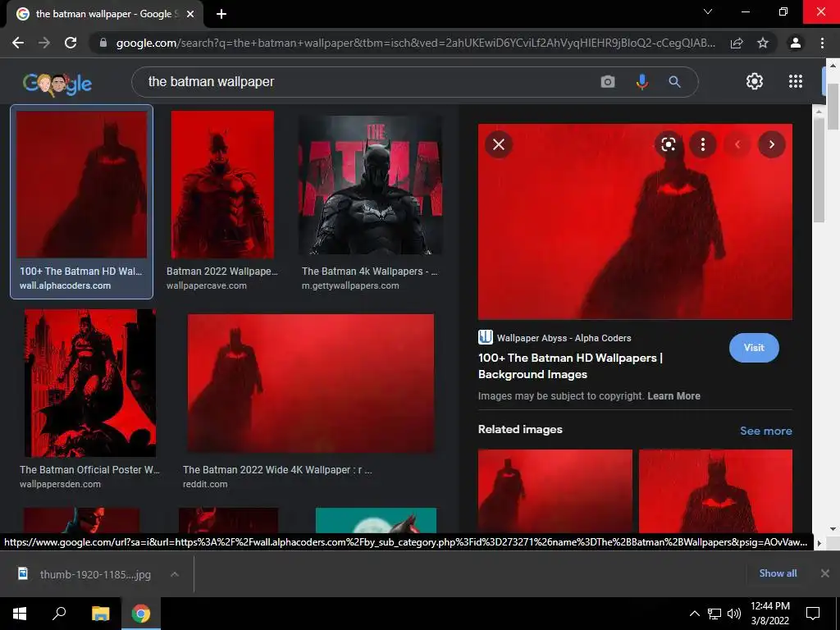Open The Batman Official Poster thumbnail
The image size is (840, 630).
[90, 383]
